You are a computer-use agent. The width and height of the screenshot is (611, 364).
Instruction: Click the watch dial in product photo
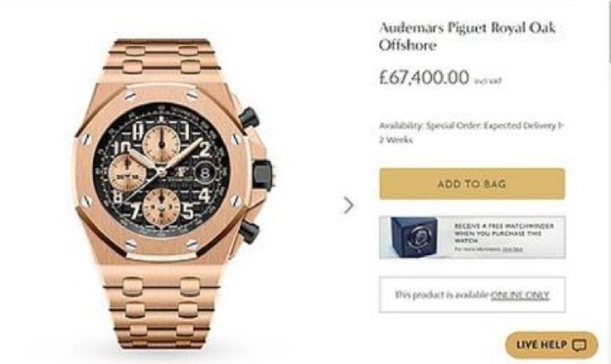coord(162,171)
